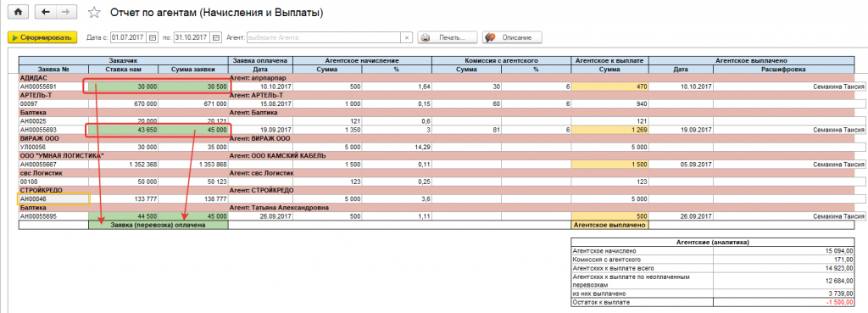This screenshot has width=868, height=313.
Task: Select payment date 15.08.2017
Action: (x=261, y=103)
